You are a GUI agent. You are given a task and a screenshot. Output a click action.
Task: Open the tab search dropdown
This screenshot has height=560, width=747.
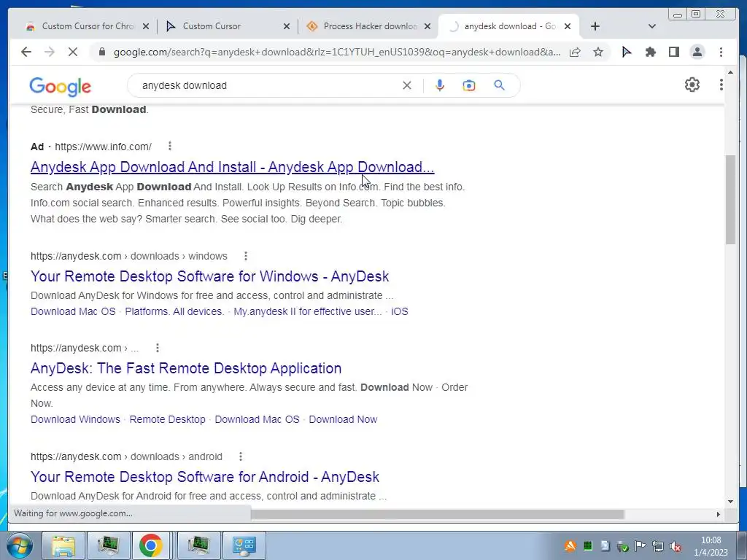[652, 26]
